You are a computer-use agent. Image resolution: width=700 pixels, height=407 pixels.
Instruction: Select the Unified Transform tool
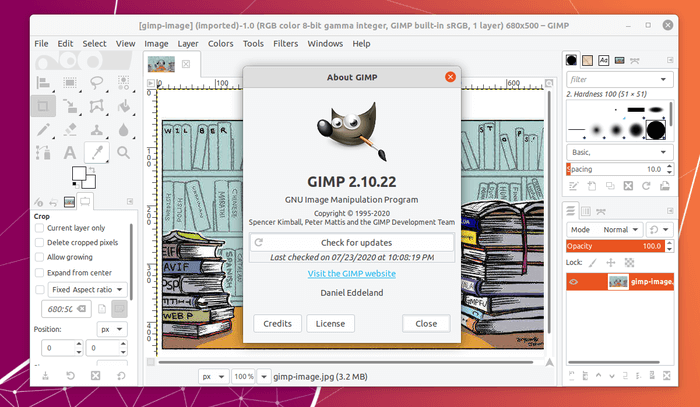click(x=70, y=106)
